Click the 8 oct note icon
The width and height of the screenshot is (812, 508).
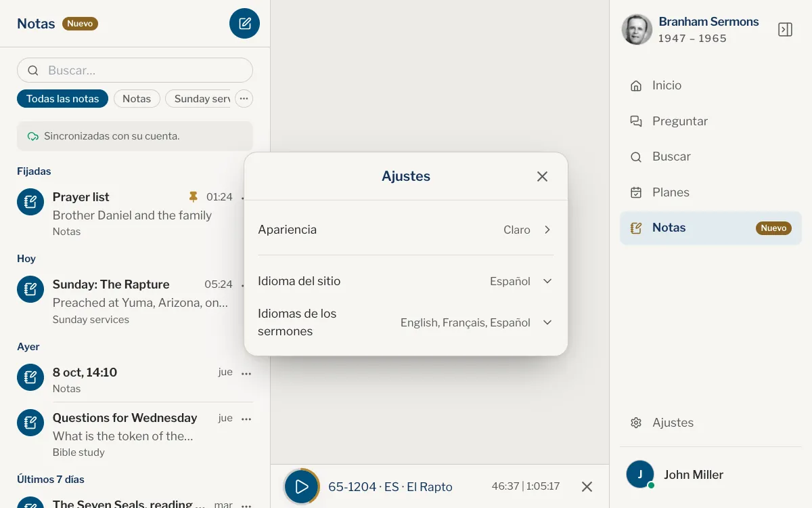coord(30,377)
